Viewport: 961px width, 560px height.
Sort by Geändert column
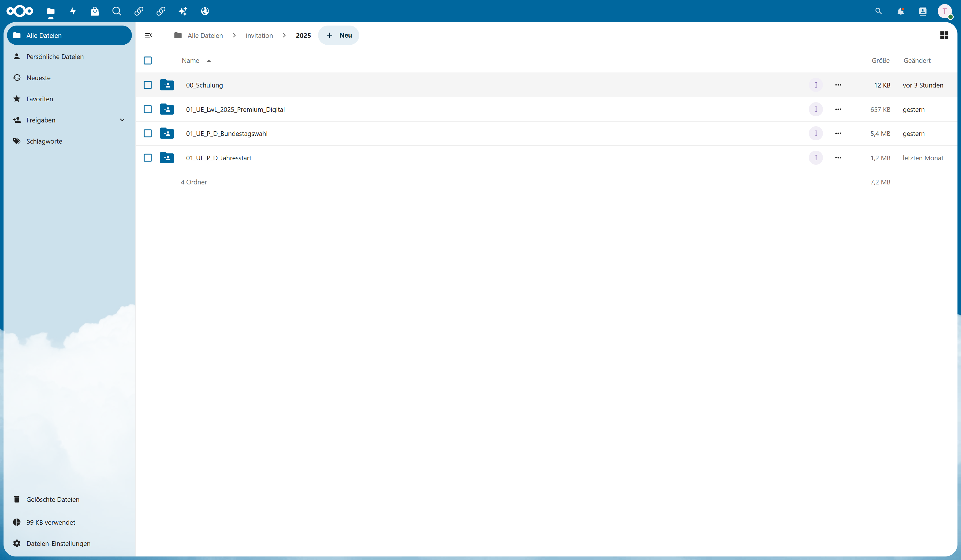[x=917, y=60]
